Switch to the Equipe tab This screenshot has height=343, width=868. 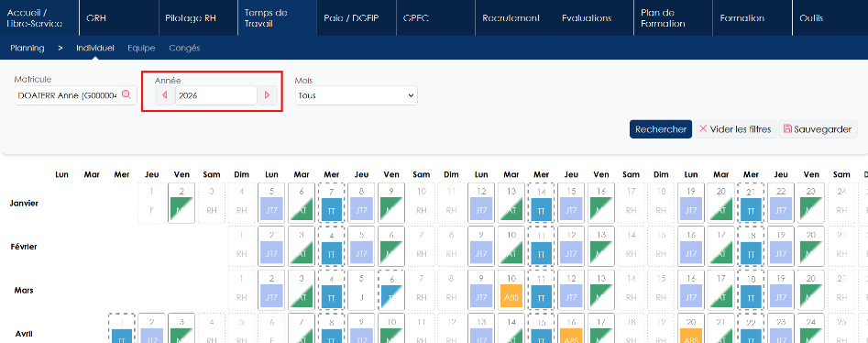[141, 49]
